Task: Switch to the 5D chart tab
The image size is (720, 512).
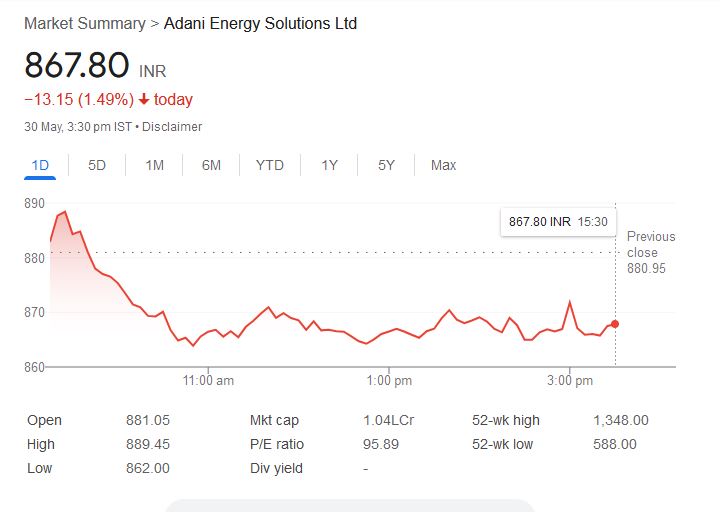Action: (x=97, y=165)
